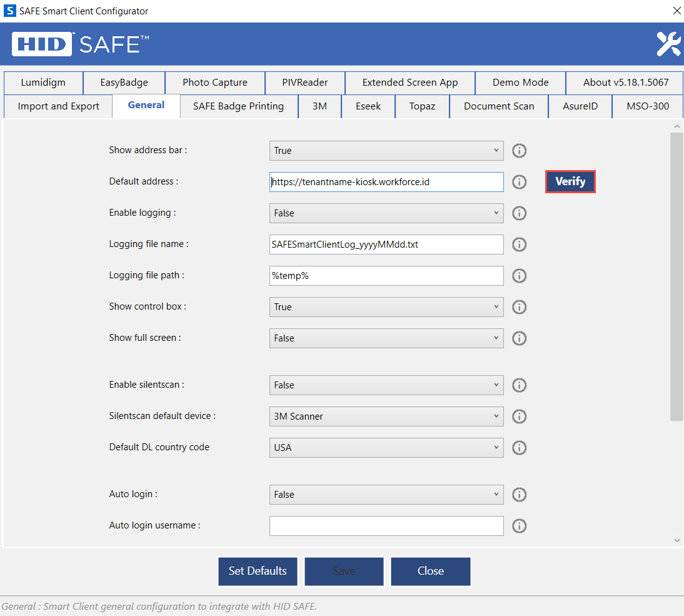
Task: Click the HID SAFE logo in header
Action: tap(80, 44)
